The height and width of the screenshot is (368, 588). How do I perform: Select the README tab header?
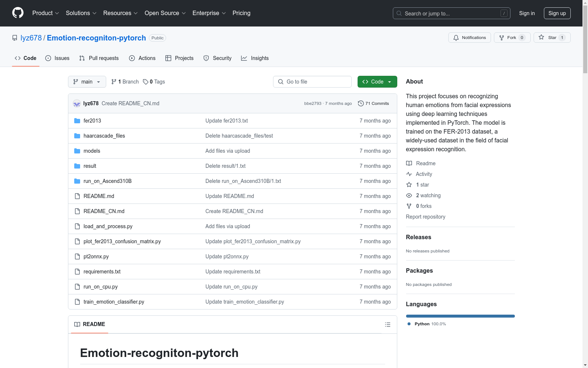pyautogui.click(x=90, y=324)
